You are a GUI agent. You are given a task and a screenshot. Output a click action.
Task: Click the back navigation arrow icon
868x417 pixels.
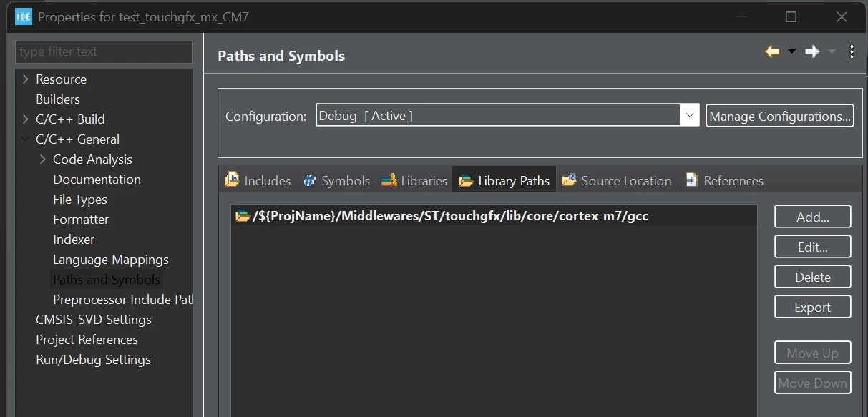point(772,51)
